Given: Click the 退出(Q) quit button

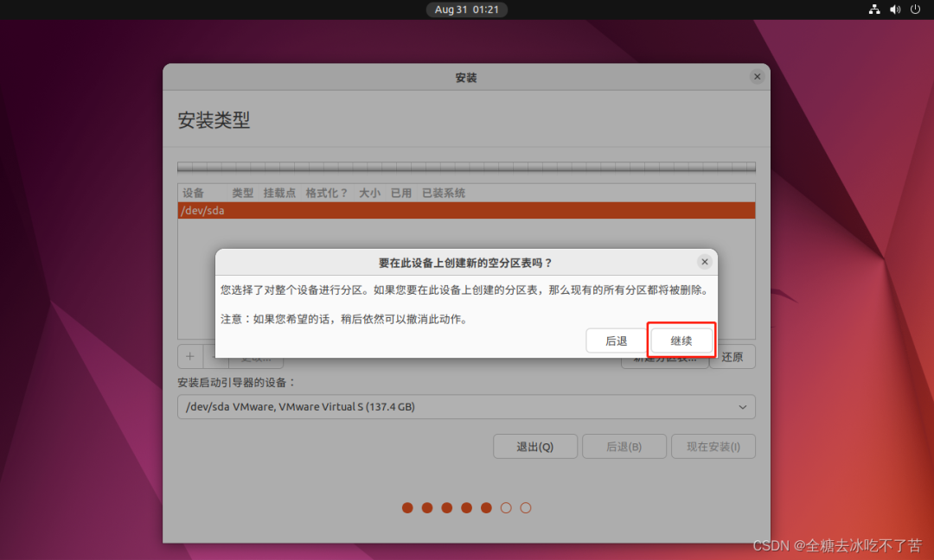Looking at the screenshot, I should tap(534, 447).
